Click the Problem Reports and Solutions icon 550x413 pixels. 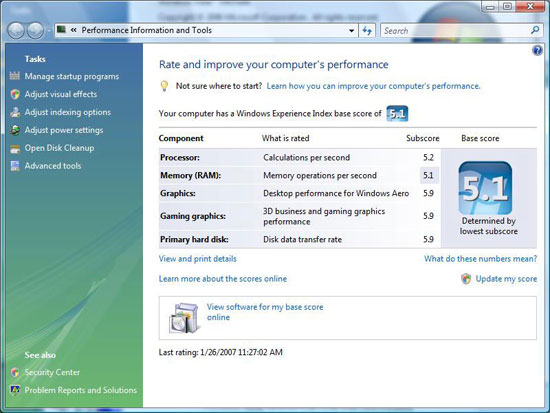pyautogui.click(x=15, y=390)
